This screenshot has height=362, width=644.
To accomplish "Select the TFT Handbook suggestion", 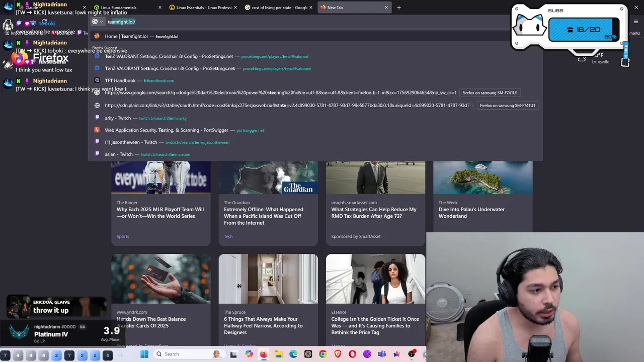I will 315,80.
